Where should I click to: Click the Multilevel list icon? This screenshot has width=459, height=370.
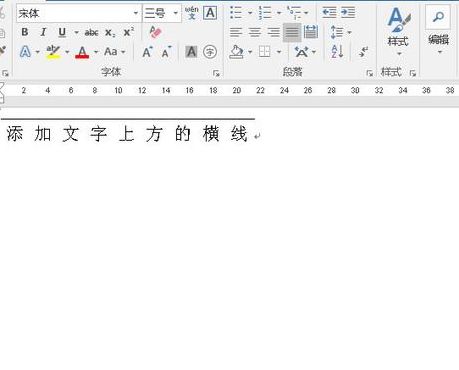tap(294, 13)
